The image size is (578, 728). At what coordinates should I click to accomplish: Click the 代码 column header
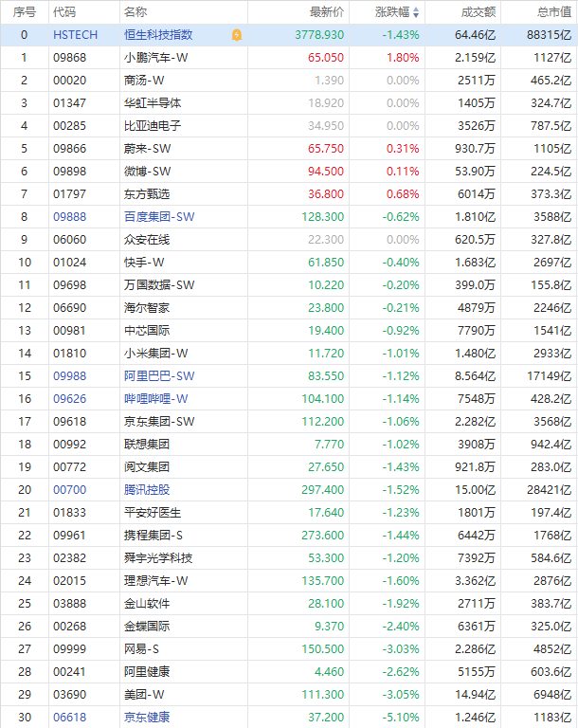point(64,12)
